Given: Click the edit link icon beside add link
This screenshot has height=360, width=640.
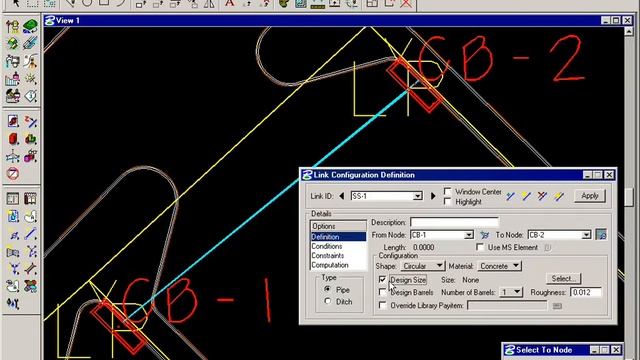Looking at the screenshot, I should pos(526,196).
